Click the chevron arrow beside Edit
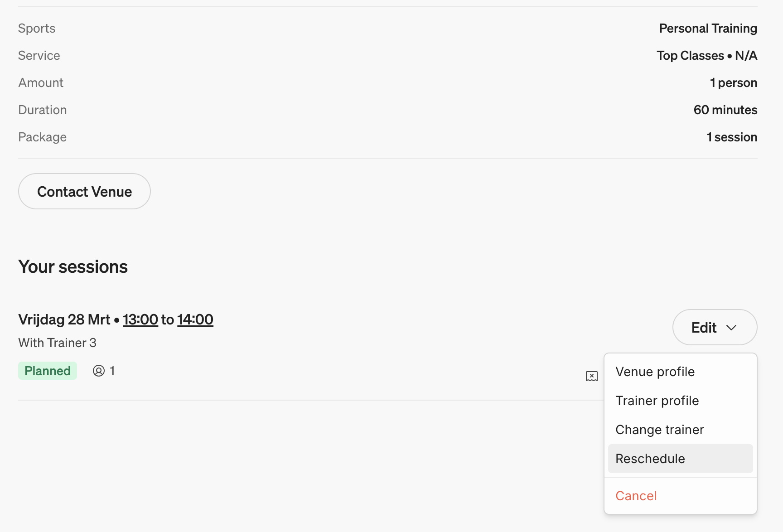 (x=731, y=328)
